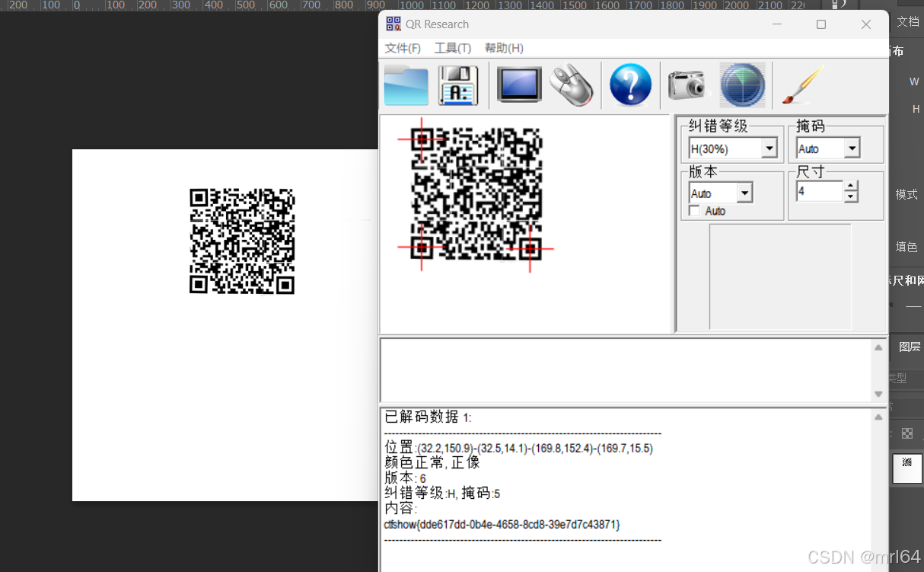Click the decoded ctfshow flag text

(x=502, y=525)
